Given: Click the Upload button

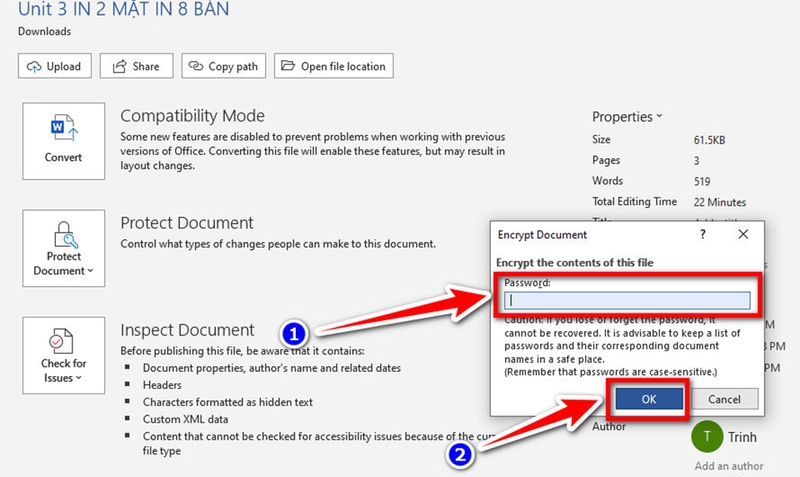Looking at the screenshot, I should click(55, 66).
